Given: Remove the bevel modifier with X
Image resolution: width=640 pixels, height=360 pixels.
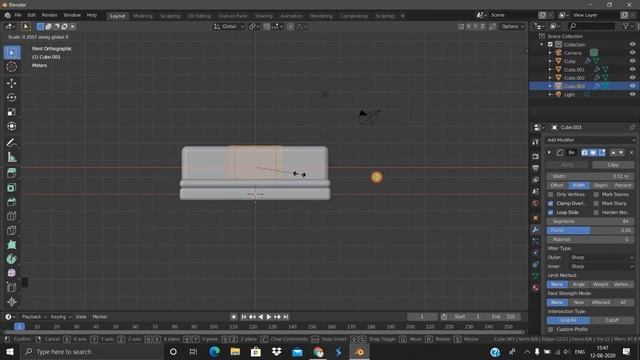Looking at the screenshot, I should click(x=631, y=152).
